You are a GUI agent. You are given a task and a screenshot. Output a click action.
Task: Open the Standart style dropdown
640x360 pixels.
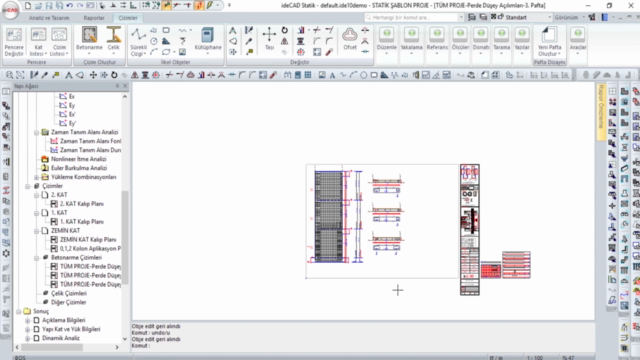(527, 17)
